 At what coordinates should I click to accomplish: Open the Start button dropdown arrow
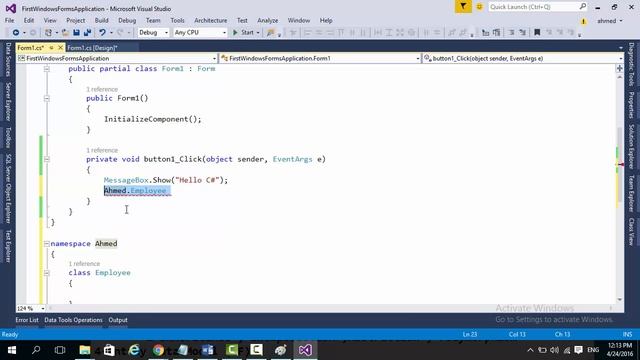click(258, 33)
